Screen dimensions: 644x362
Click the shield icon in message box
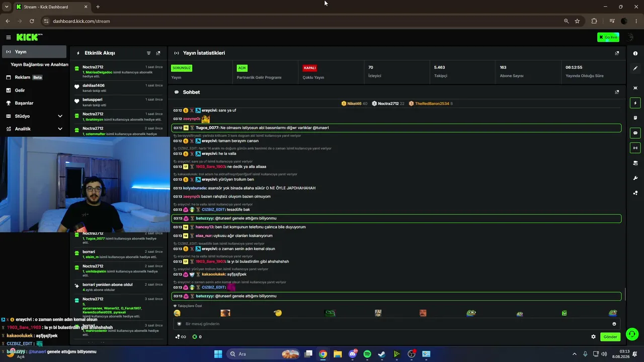click(179, 324)
